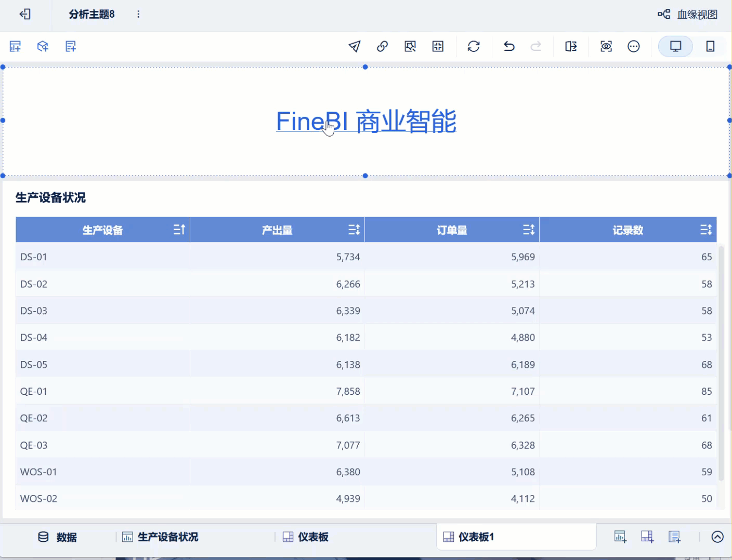Click the 产出量 value 5,734
This screenshot has height=560, width=732.
(348, 257)
